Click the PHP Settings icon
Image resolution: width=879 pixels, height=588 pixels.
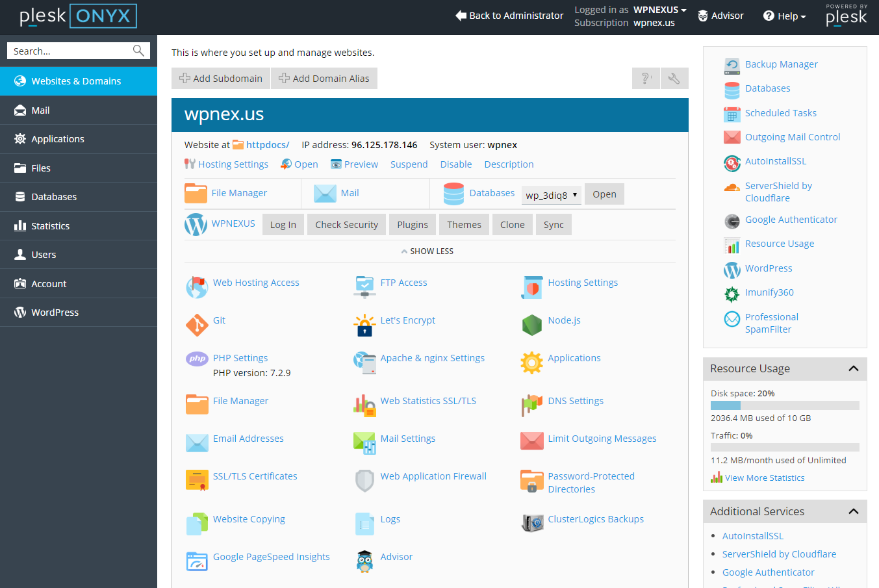click(197, 359)
